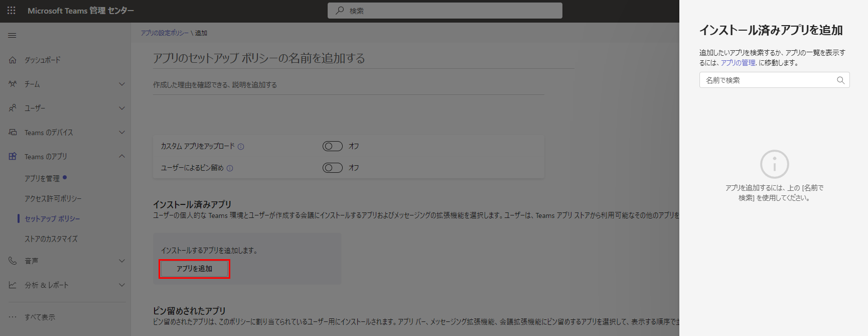This screenshot has height=336, width=868.
Task: Click the インストール済みアプリ section heading
Action: (192, 204)
